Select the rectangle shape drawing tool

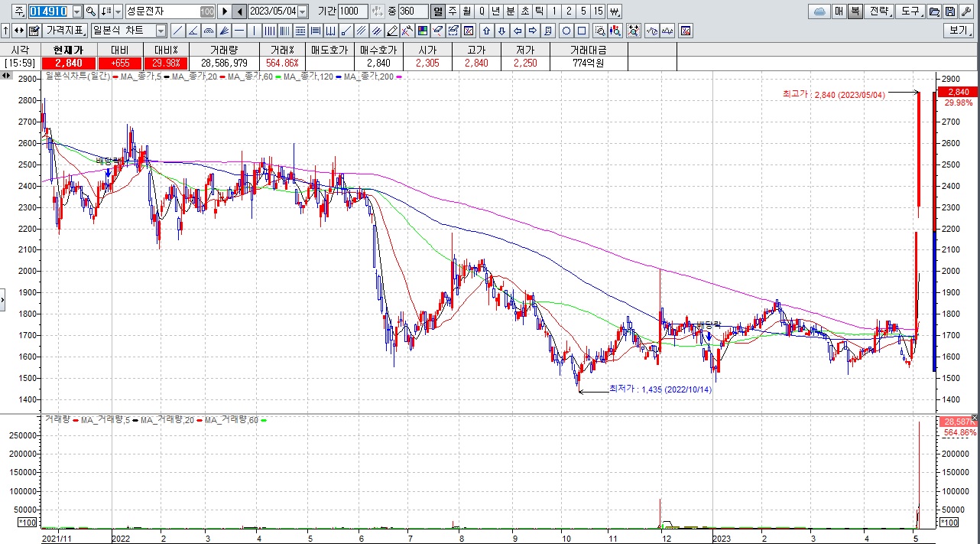(582, 31)
